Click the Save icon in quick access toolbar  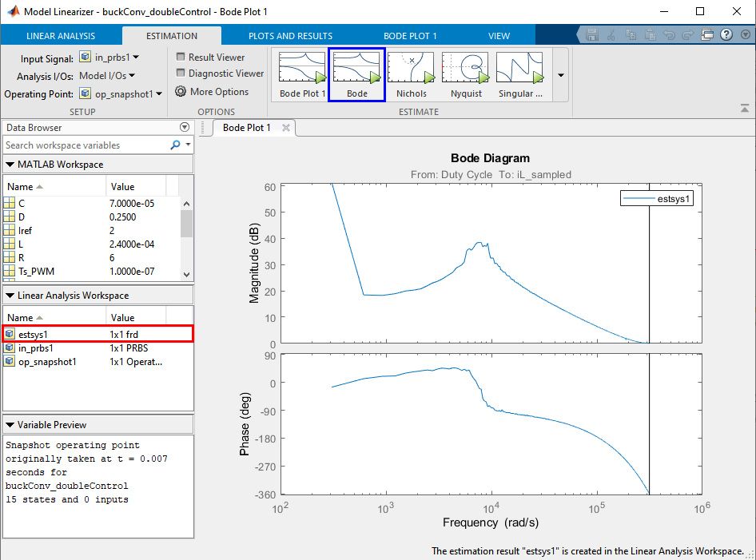592,35
